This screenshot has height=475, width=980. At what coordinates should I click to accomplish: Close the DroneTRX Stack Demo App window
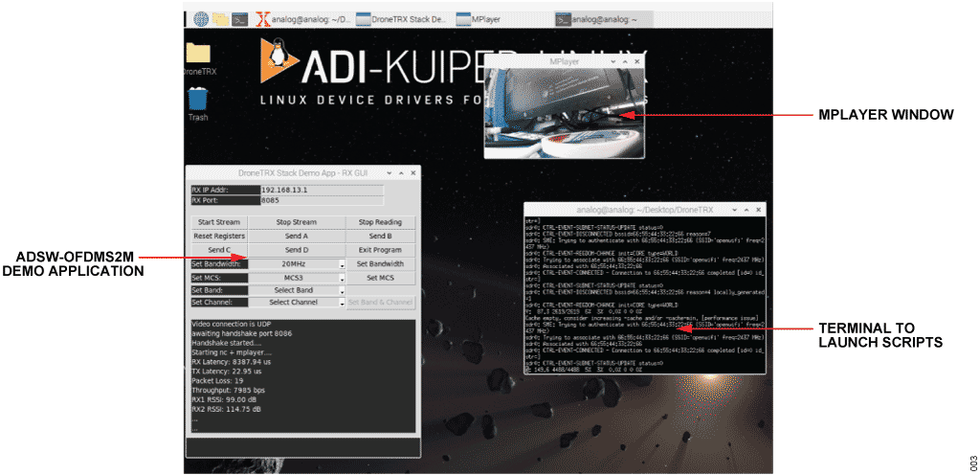413,173
